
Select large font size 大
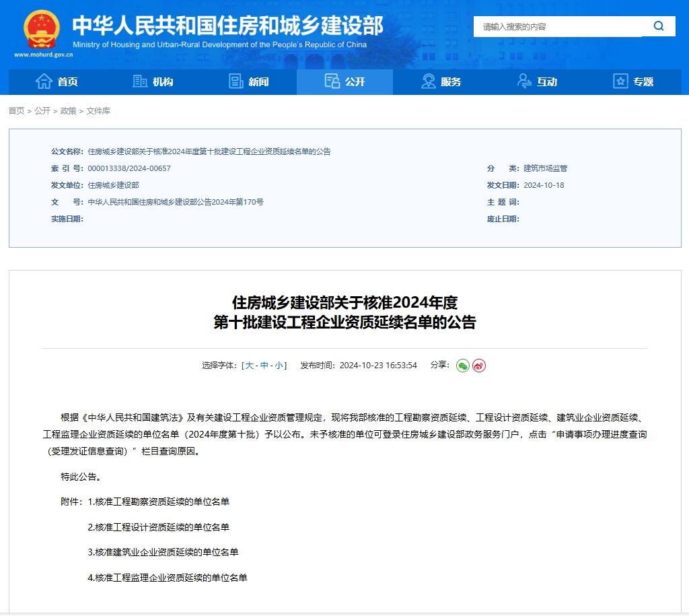click(x=249, y=366)
